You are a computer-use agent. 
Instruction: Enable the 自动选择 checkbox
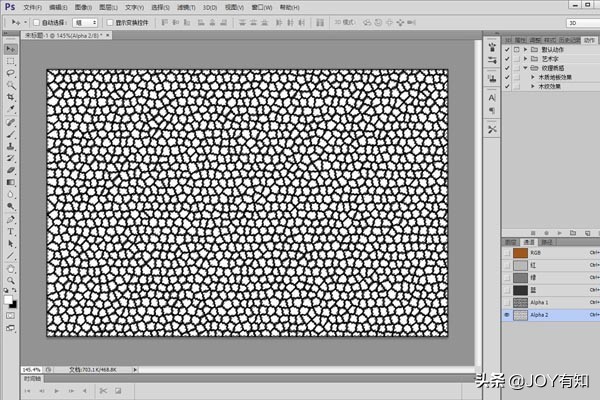click(x=37, y=21)
